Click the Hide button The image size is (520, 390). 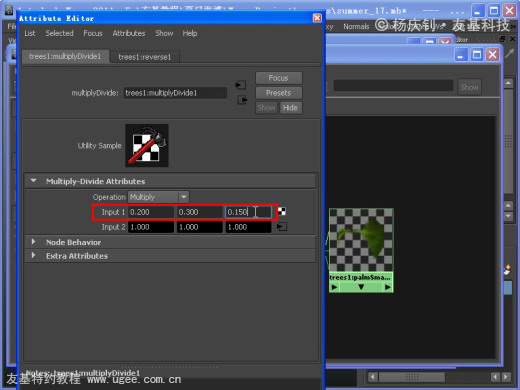point(291,108)
